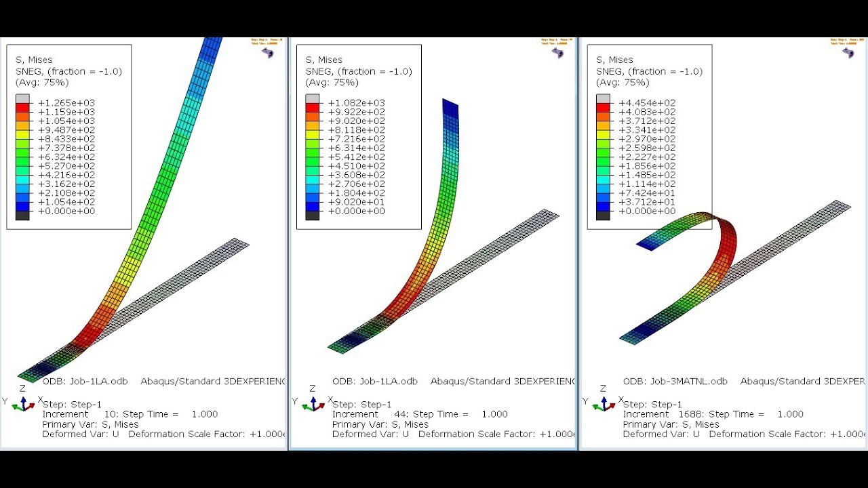The height and width of the screenshot is (488, 868).
Task: Click the Increment 44: Step Time text
Action: [x=400, y=414]
